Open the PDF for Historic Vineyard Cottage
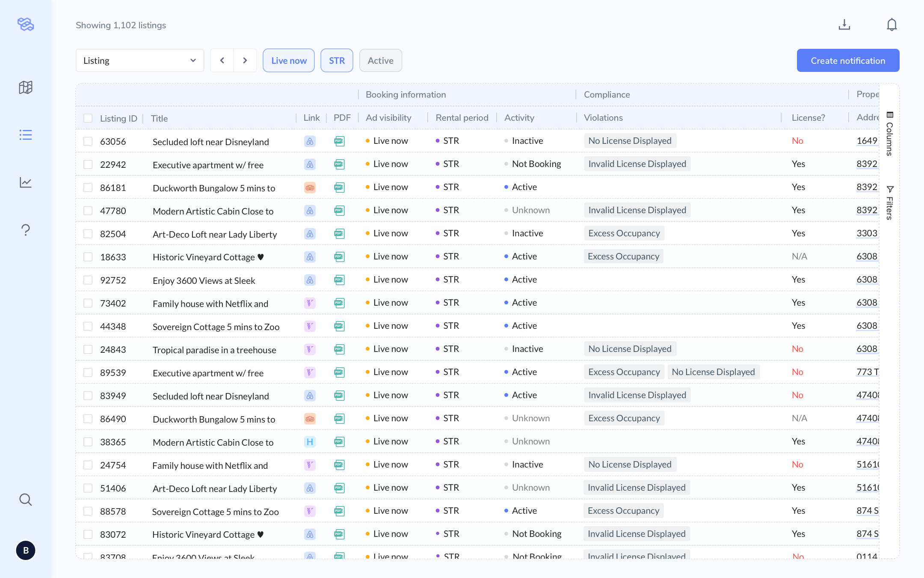The image size is (924, 578). (339, 256)
